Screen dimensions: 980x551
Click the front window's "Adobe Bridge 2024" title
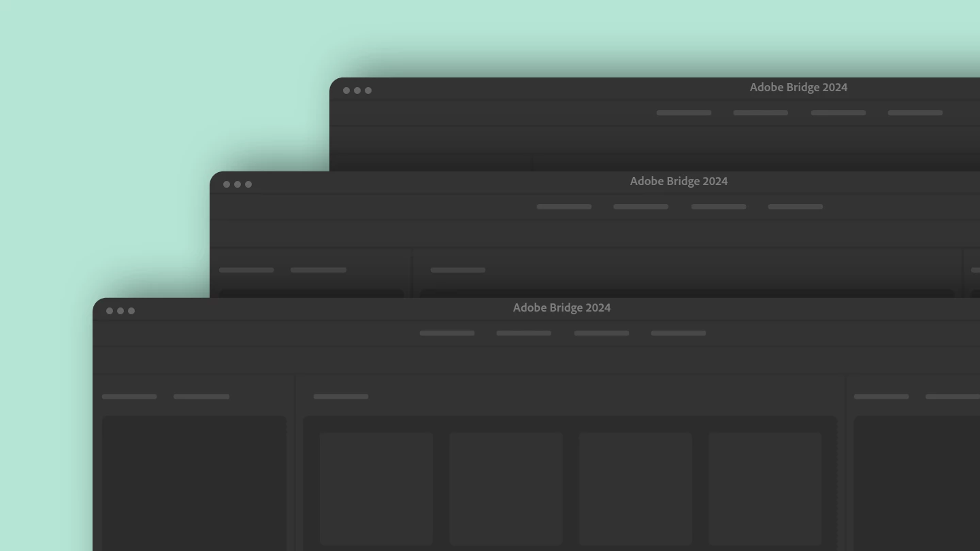561,308
